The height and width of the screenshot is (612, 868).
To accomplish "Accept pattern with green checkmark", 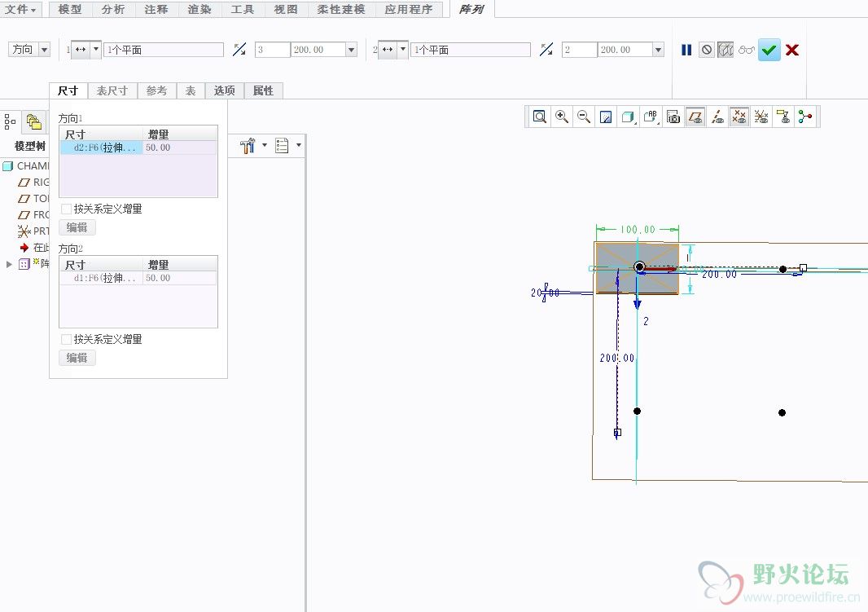I will pyautogui.click(x=769, y=50).
